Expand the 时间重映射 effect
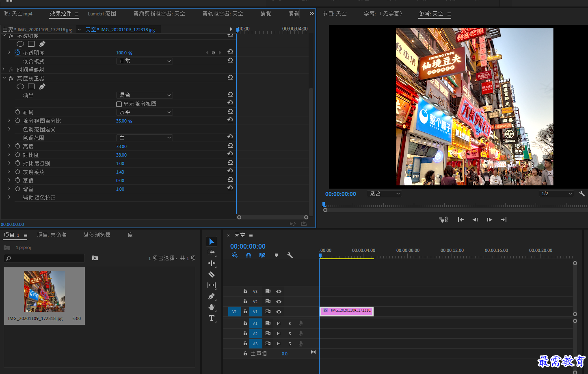 coord(4,70)
